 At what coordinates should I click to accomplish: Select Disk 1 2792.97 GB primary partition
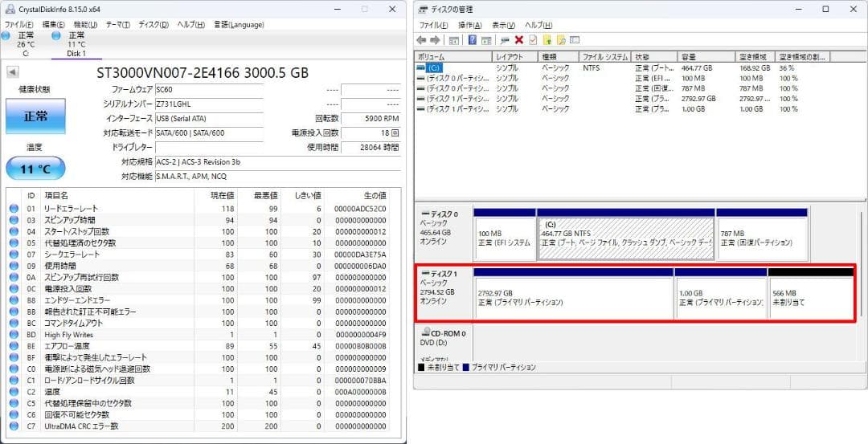pyautogui.click(x=574, y=294)
